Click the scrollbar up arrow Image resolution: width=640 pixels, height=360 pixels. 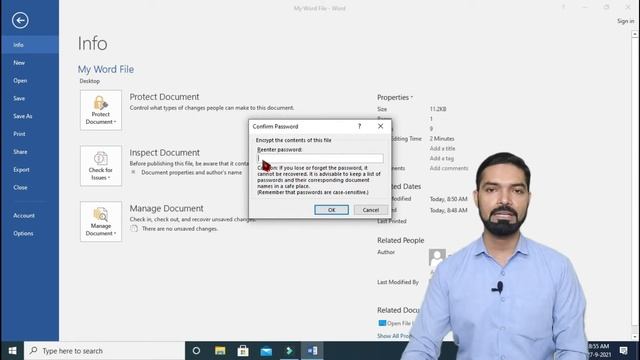(635, 35)
